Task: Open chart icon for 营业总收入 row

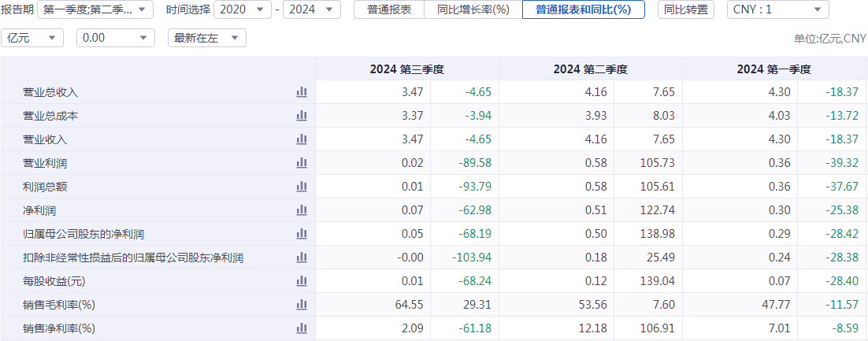Action: pyautogui.click(x=302, y=92)
